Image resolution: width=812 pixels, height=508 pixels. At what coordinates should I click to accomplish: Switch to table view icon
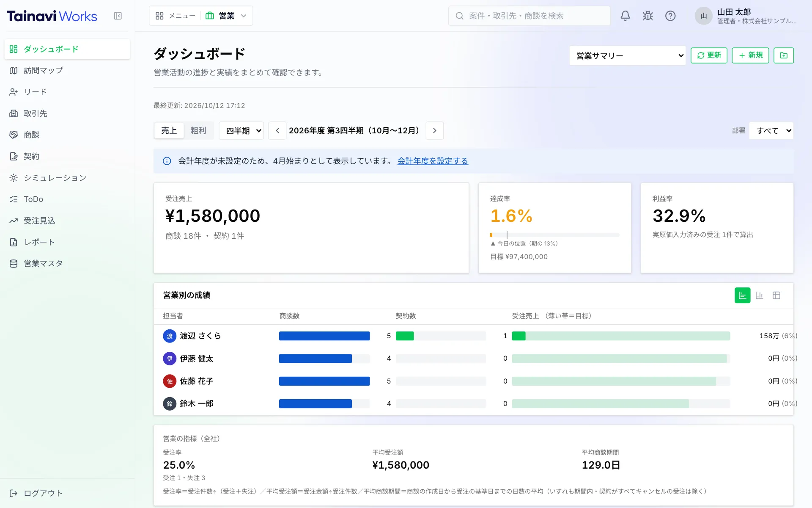point(776,295)
